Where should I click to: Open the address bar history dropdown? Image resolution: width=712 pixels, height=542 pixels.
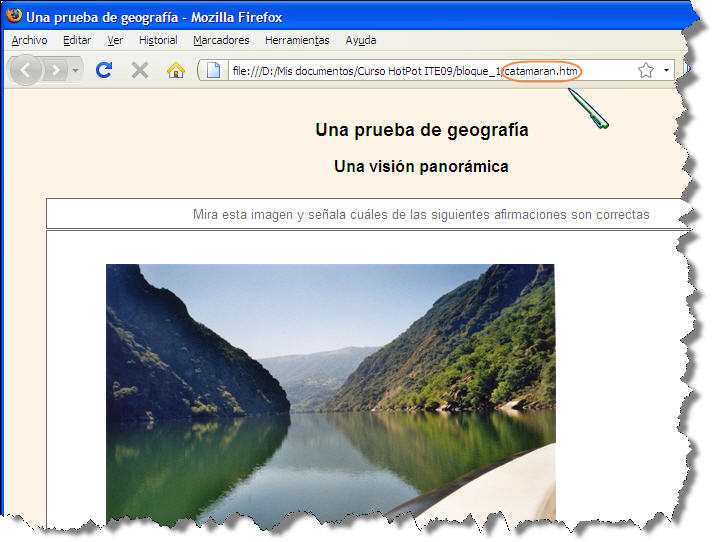click(666, 70)
